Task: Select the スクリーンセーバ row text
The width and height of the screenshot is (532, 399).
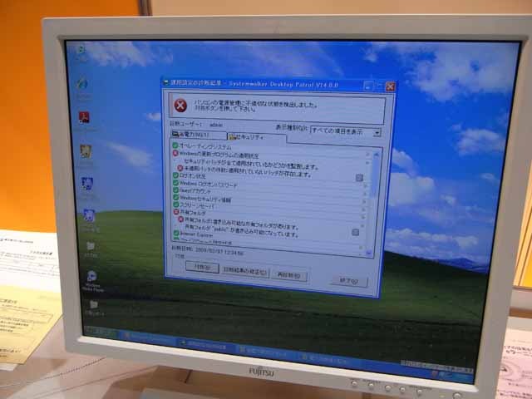Action: (197, 205)
